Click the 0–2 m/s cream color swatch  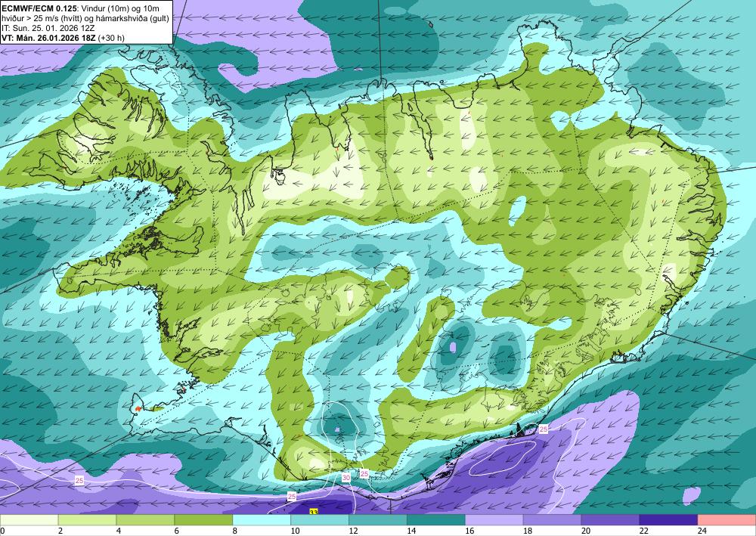[x=29, y=520]
